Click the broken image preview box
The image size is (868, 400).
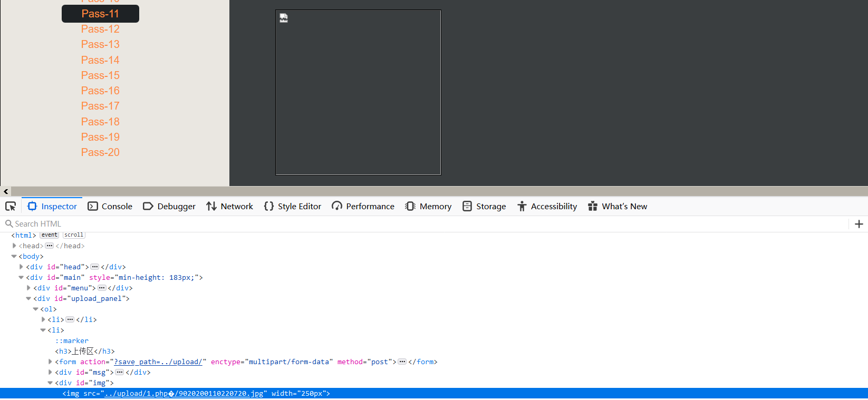tap(358, 92)
